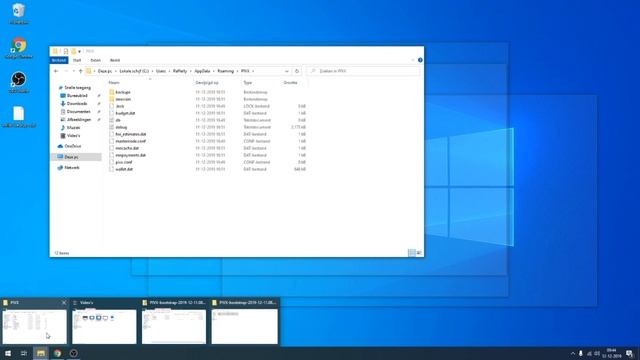Viewport: 640px width, 360px height.
Task: Select the backups folder
Action: pos(122,92)
